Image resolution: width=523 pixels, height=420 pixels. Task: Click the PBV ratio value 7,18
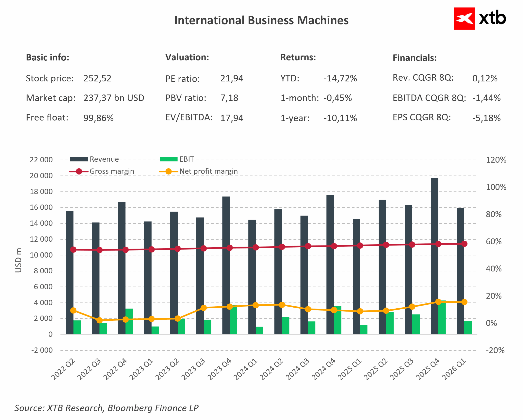(x=229, y=98)
